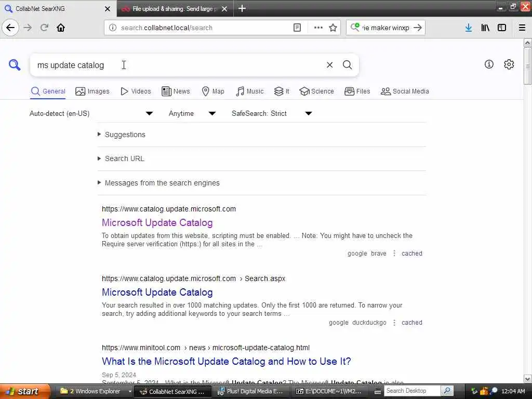This screenshot has width=532, height=399.
Task: Click scrollbar down arrow at page bottom
Action: point(527,379)
